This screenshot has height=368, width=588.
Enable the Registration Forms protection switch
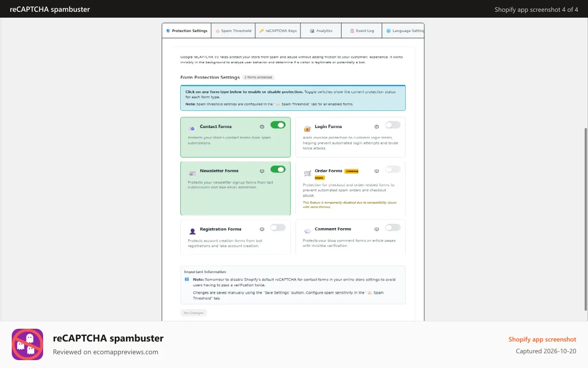[x=278, y=228]
